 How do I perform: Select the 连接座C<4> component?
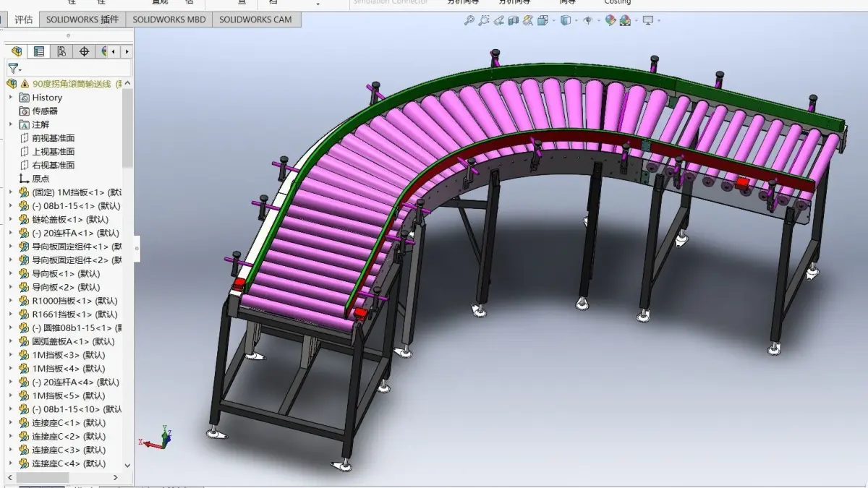(68, 463)
